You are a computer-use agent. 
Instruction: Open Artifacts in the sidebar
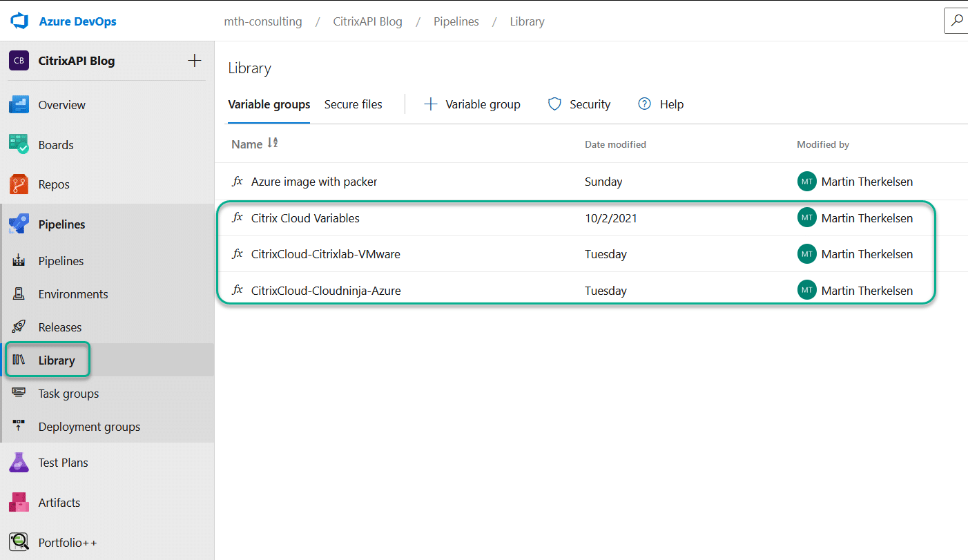59,503
